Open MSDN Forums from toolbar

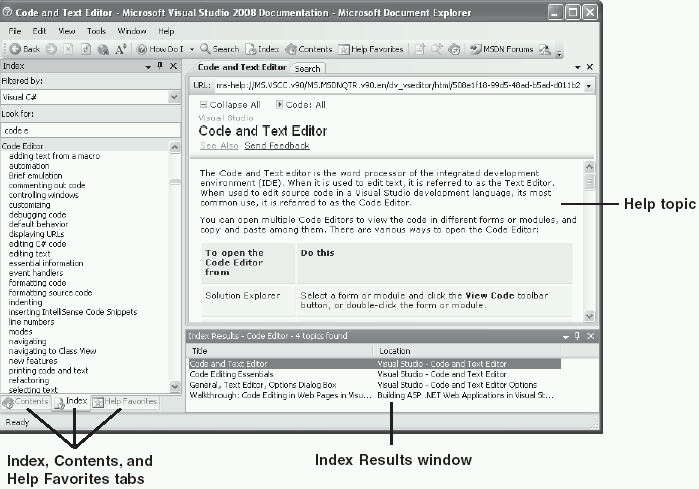502,49
